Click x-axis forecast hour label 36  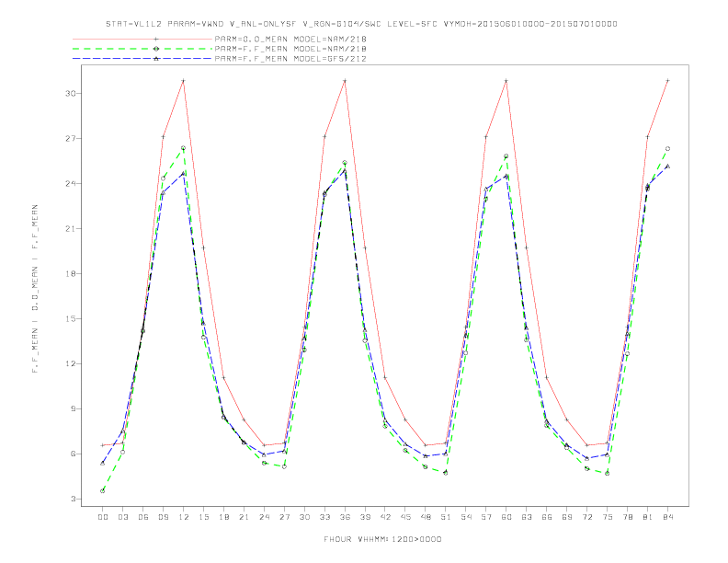click(345, 517)
